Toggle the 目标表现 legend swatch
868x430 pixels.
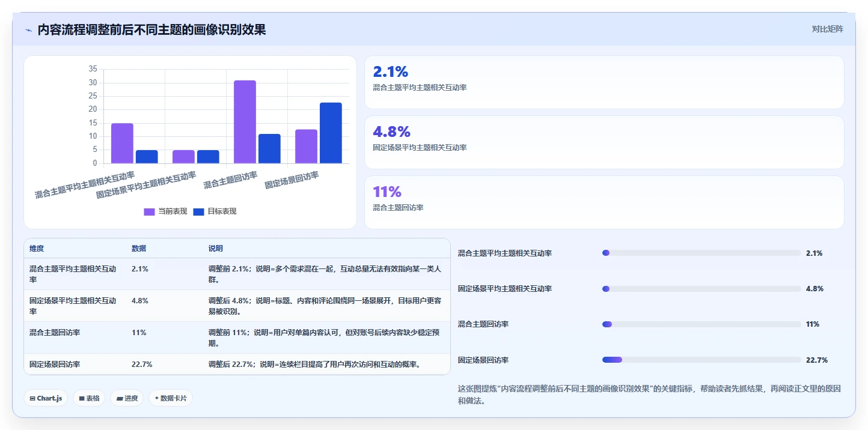click(199, 211)
